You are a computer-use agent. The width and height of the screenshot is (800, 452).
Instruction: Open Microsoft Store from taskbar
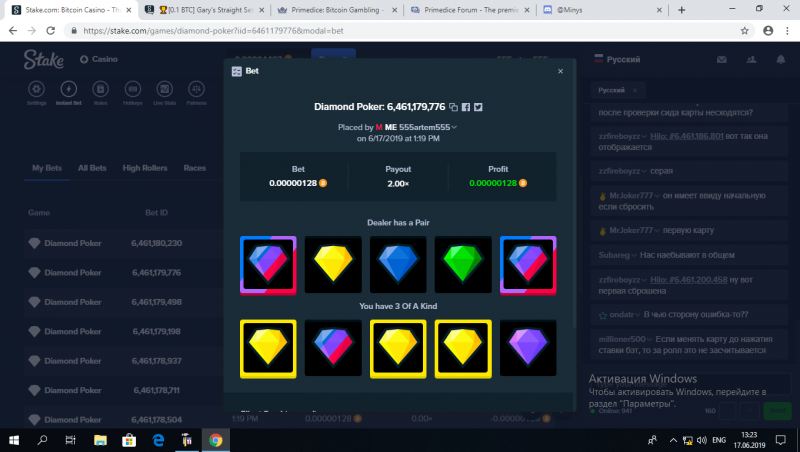(x=129, y=440)
